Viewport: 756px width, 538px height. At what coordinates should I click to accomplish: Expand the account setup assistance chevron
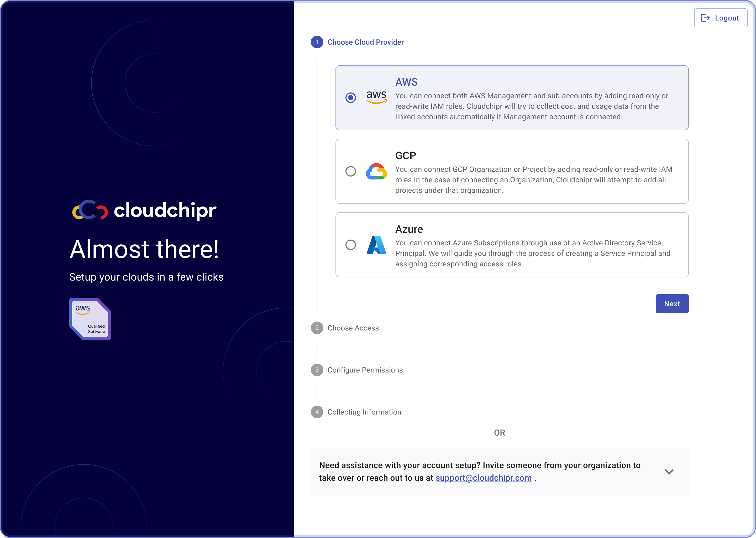coord(669,472)
